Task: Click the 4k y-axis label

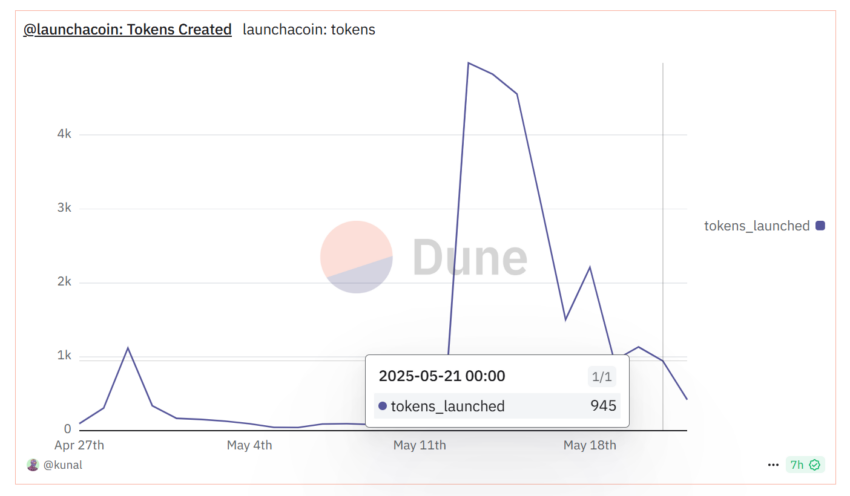Action: point(64,134)
